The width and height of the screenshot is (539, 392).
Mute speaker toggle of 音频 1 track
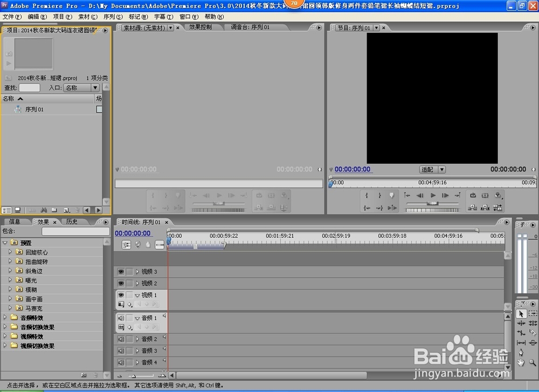pyautogui.click(x=121, y=318)
